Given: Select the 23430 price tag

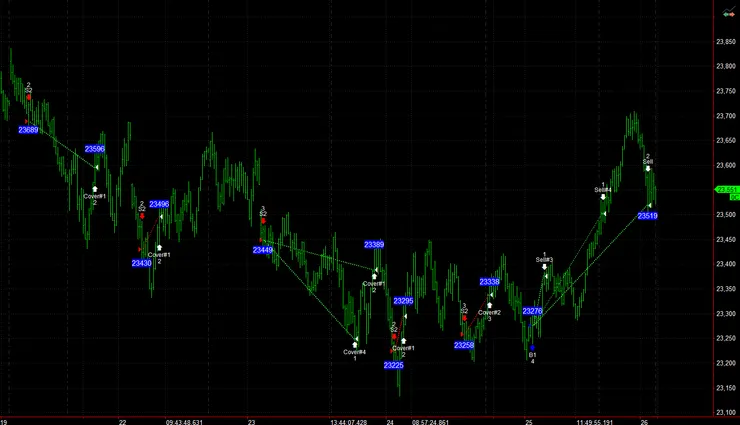Looking at the screenshot, I should [142, 263].
